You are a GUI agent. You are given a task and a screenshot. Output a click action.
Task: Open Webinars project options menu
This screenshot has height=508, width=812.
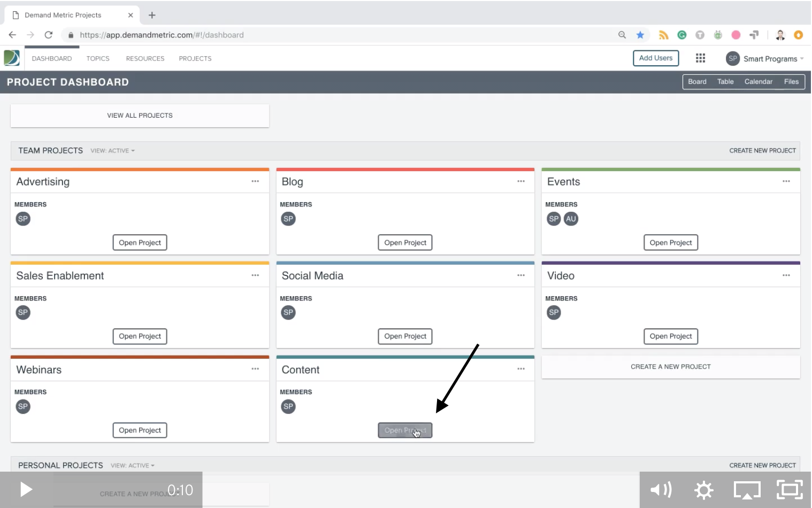pos(255,369)
